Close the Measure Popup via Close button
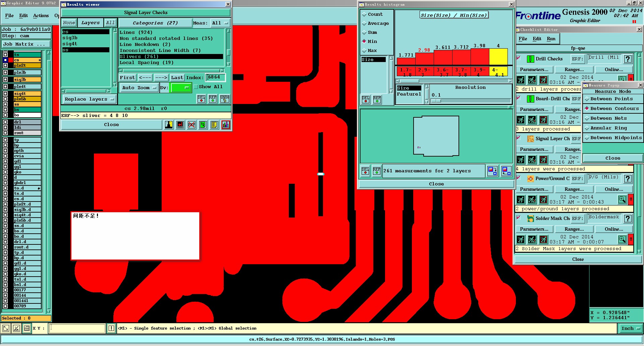644x346 pixels. coord(613,158)
